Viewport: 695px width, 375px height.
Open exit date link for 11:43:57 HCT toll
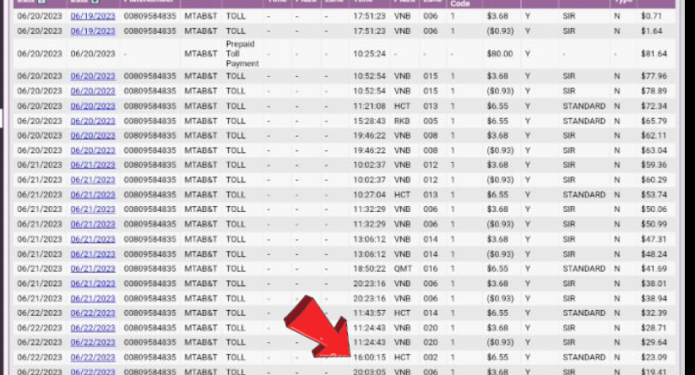coord(93,313)
